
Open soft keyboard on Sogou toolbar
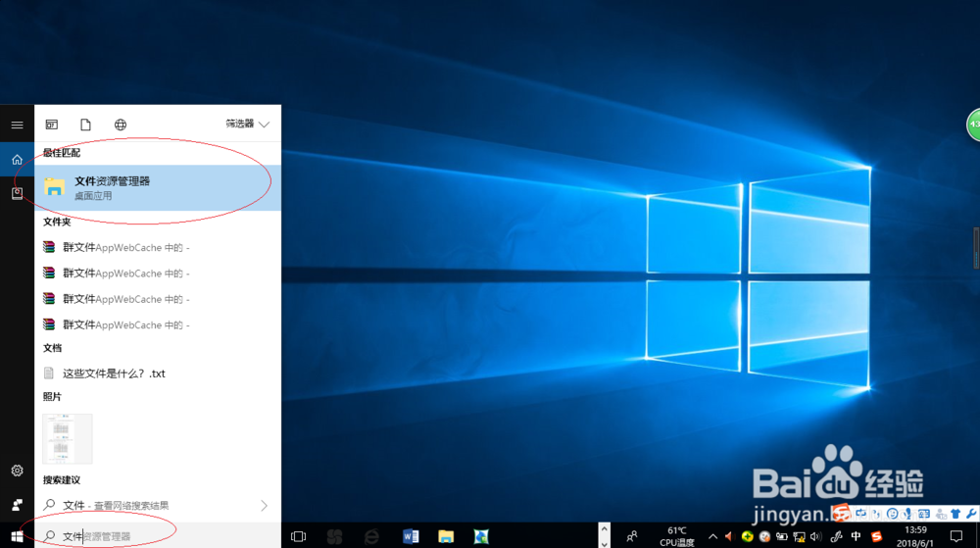924,514
